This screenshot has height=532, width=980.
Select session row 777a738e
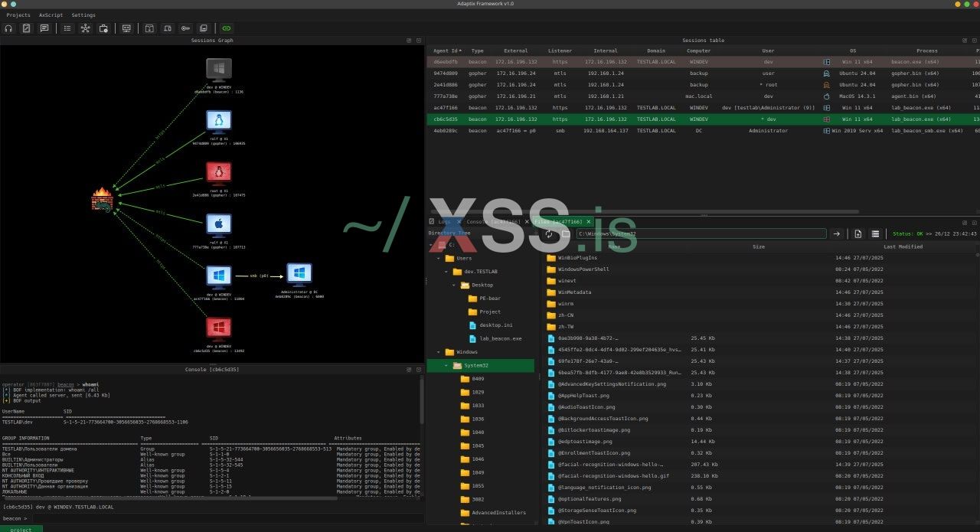point(703,96)
